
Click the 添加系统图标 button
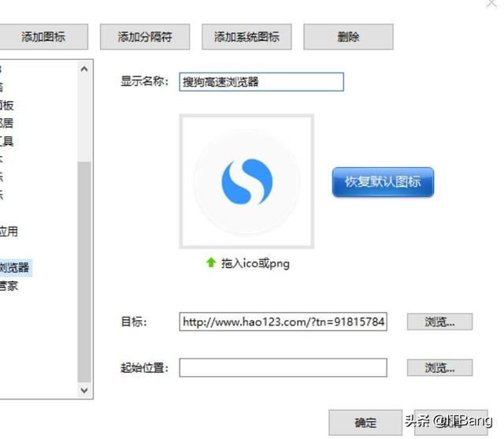click(246, 37)
